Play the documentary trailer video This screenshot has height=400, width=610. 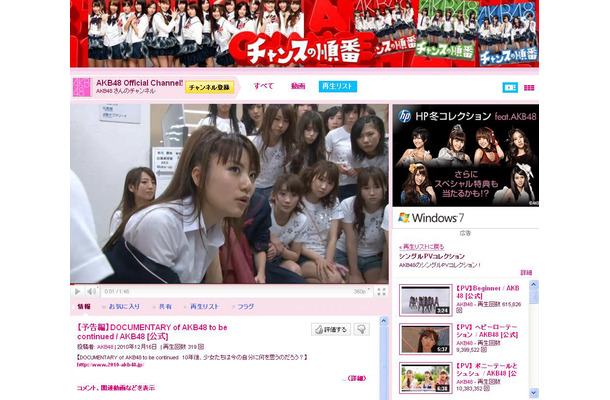(x=77, y=291)
